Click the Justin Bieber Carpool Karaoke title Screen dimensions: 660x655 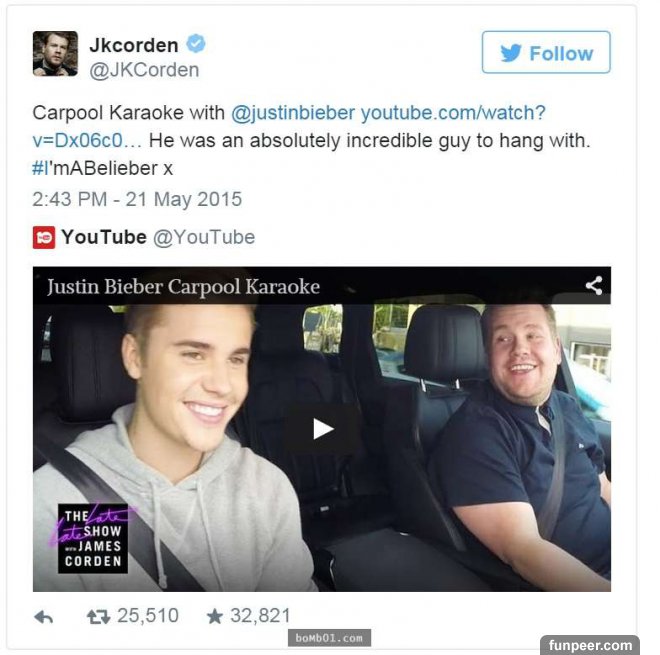pyautogui.click(x=183, y=287)
